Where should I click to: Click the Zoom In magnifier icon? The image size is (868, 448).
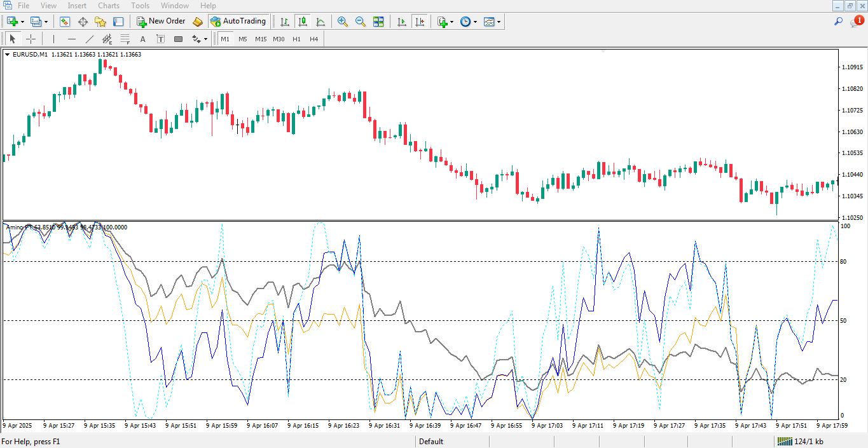(x=343, y=22)
